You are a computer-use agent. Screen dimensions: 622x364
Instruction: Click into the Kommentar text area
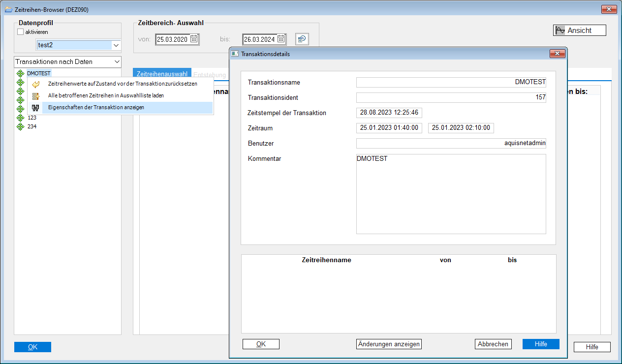click(x=451, y=197)
